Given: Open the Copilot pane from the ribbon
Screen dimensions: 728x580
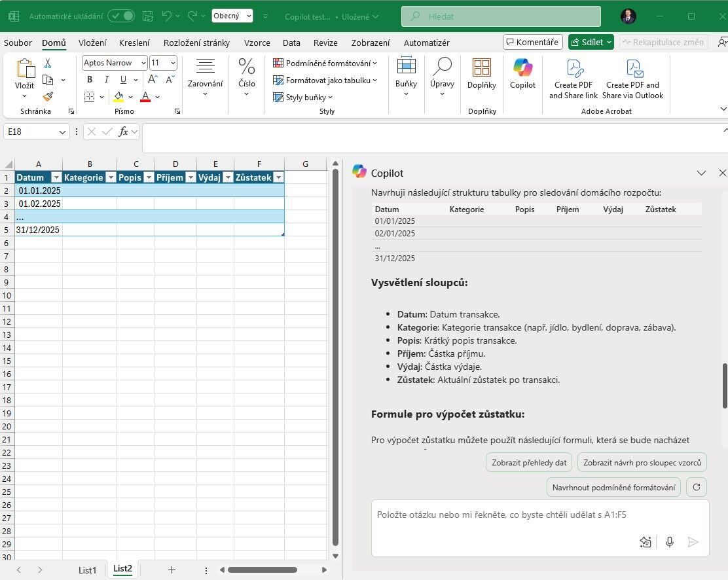Looking at the screenshot, I should tap(522, 74).
